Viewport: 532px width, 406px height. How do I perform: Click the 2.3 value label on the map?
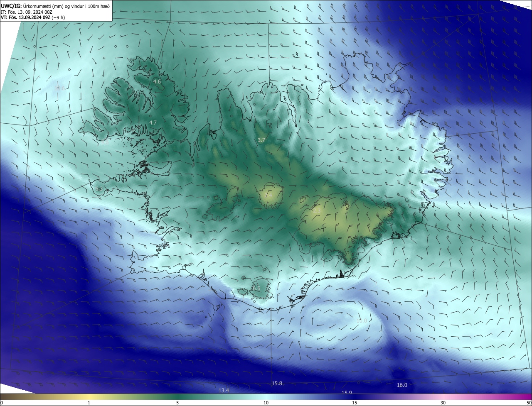(x=317, y=211)
